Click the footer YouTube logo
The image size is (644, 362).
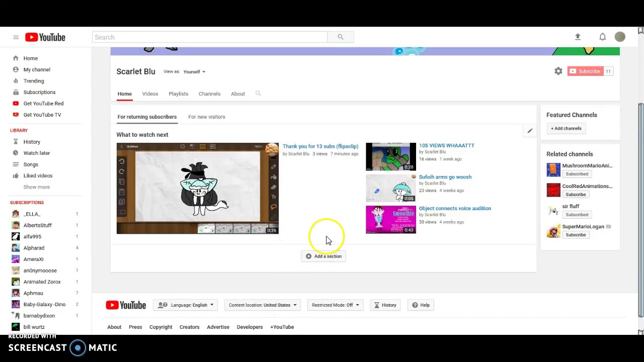coord(126,305)
